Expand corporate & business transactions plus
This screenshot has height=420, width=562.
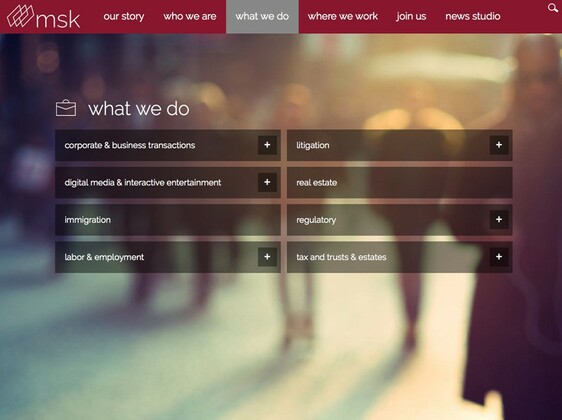(267, 145)
